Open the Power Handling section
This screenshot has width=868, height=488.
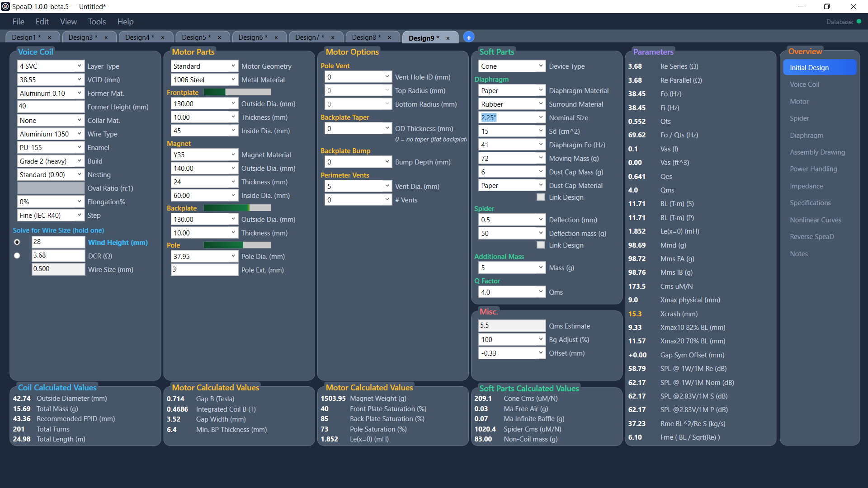(813, 169)
